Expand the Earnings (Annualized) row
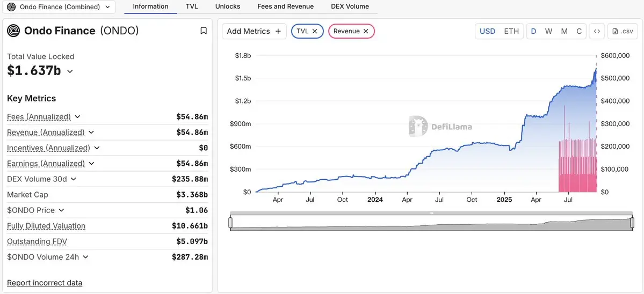The height and width of the screenshot is (294, 644). pyautogui.click(x=92, y=164)
